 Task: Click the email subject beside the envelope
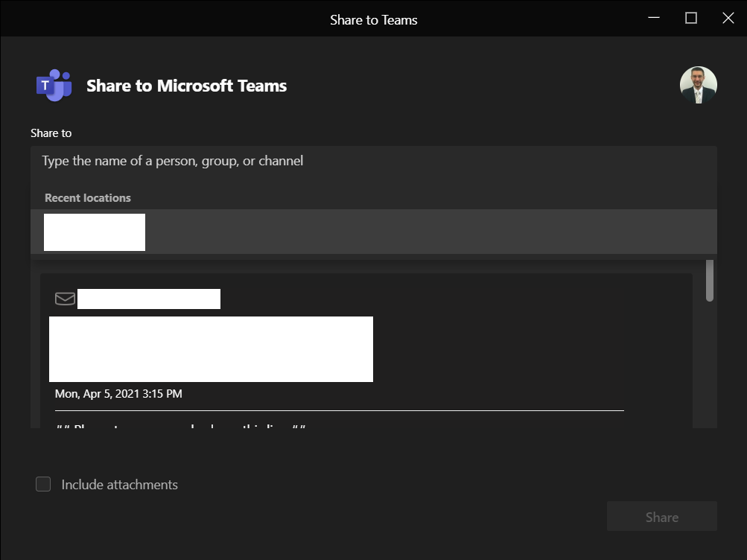point(149,299)
